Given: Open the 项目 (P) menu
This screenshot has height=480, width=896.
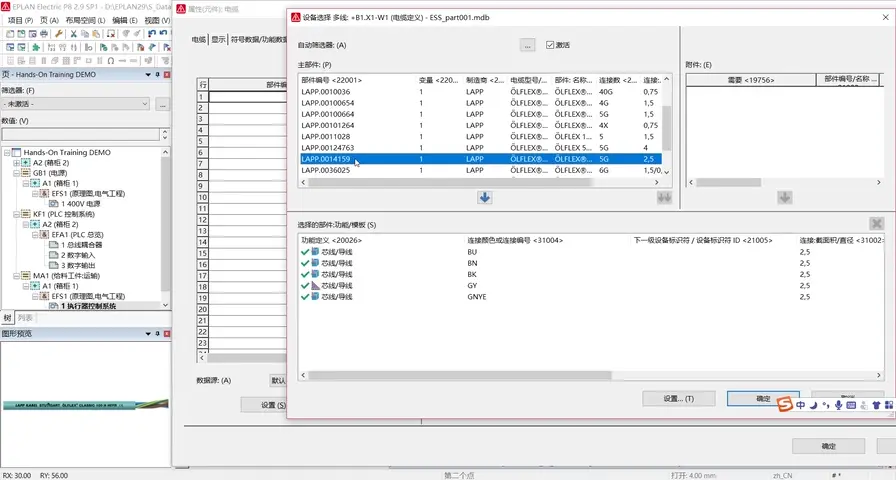Looking at the screenshot, I should [x=21, y=20].
